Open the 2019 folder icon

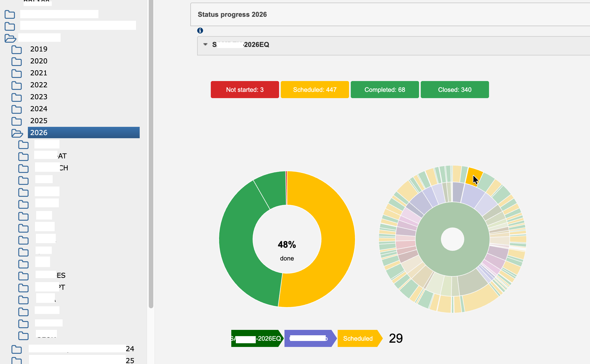(x=16, y=49)
